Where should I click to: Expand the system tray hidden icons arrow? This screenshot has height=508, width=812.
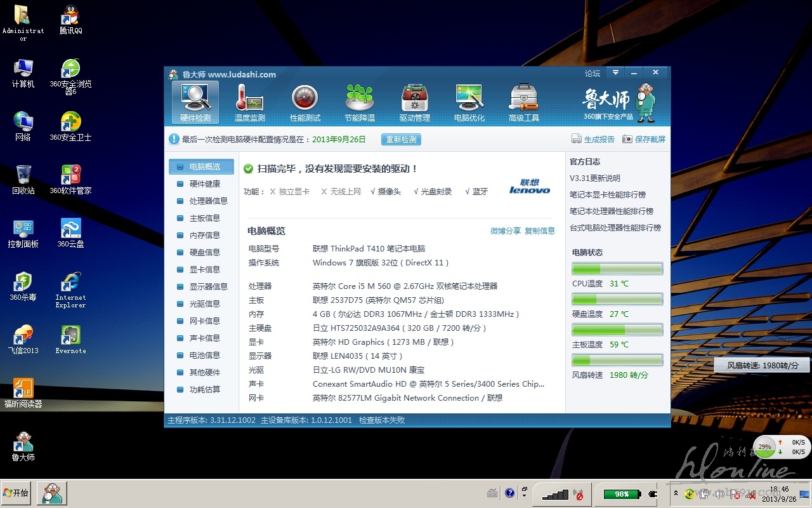click(676, 493)
